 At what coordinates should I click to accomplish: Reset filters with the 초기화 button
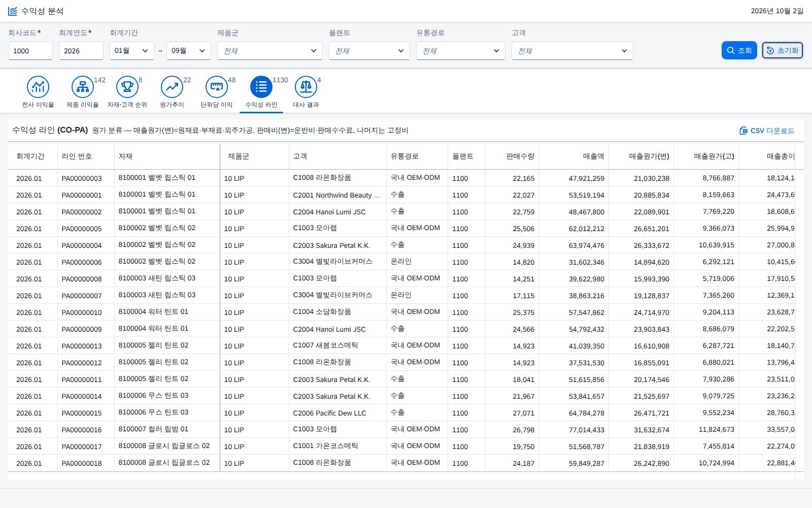coord(783,50)
